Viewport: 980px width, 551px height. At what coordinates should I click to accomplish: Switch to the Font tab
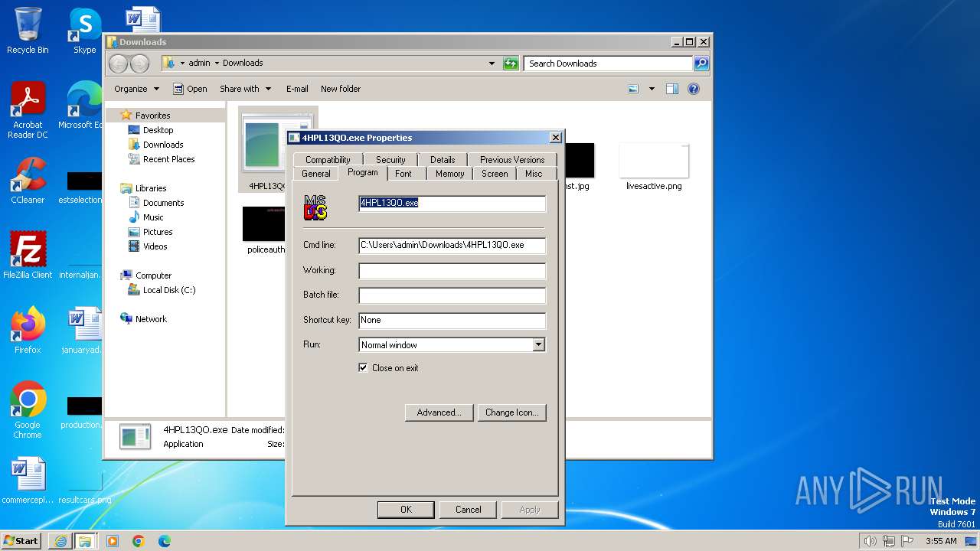coord(403,174)
